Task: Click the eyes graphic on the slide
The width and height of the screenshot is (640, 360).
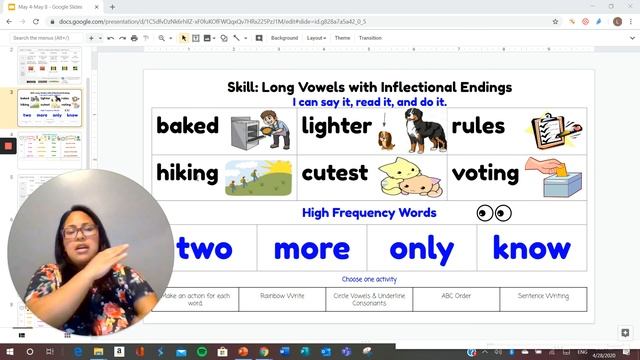Action: (494, 213)
